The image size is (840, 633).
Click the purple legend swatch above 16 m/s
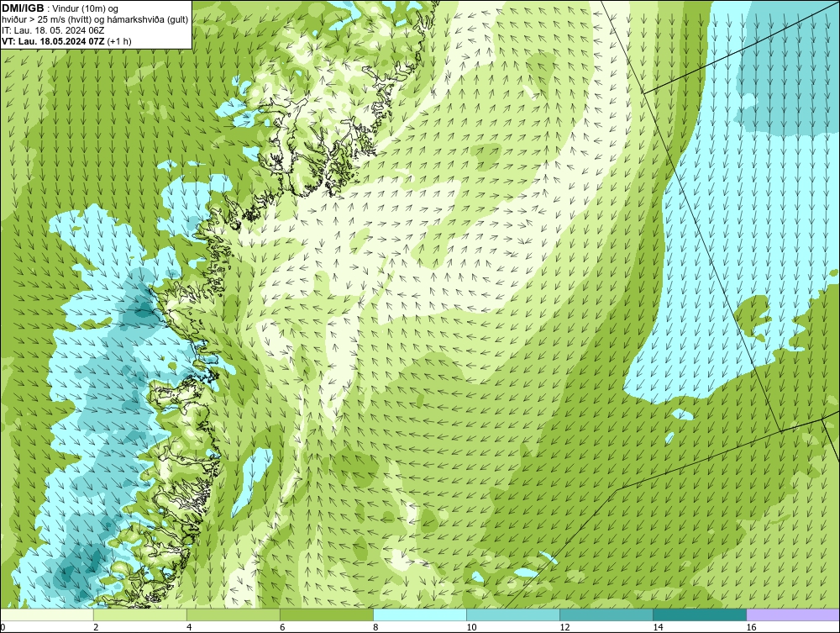point(793,615)
